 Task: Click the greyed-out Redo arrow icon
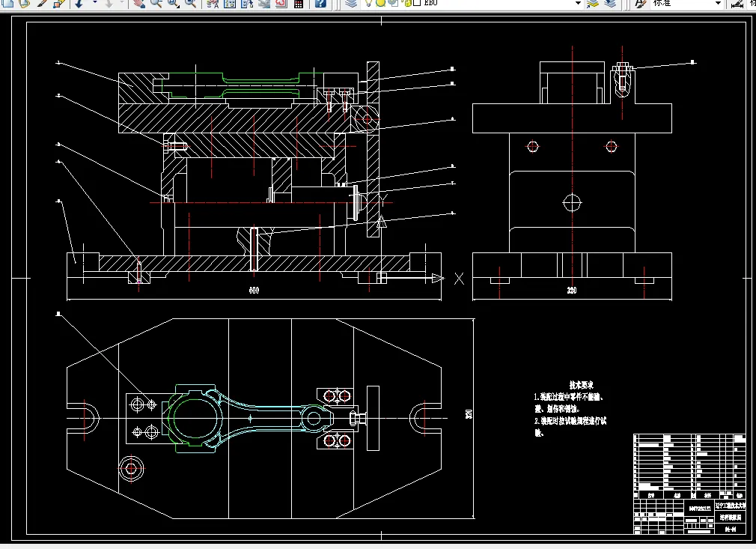(109, 4)
